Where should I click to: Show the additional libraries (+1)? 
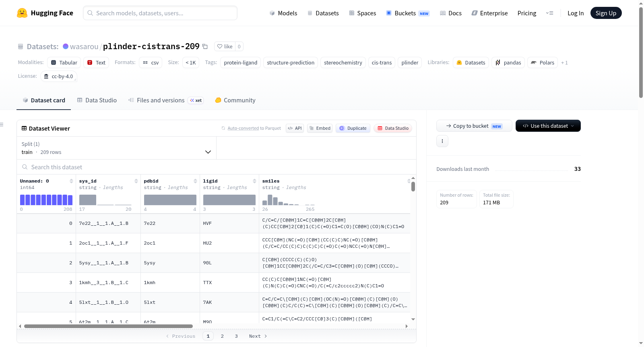click(564, 62)
